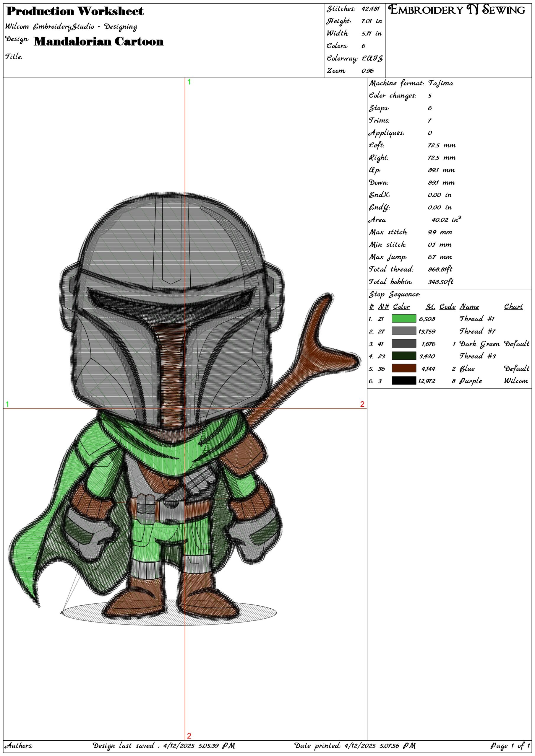This screenshot has height=756, width=535.
Task: Click the thread name 'Thread #1'
Action: [x=477, y=318]
